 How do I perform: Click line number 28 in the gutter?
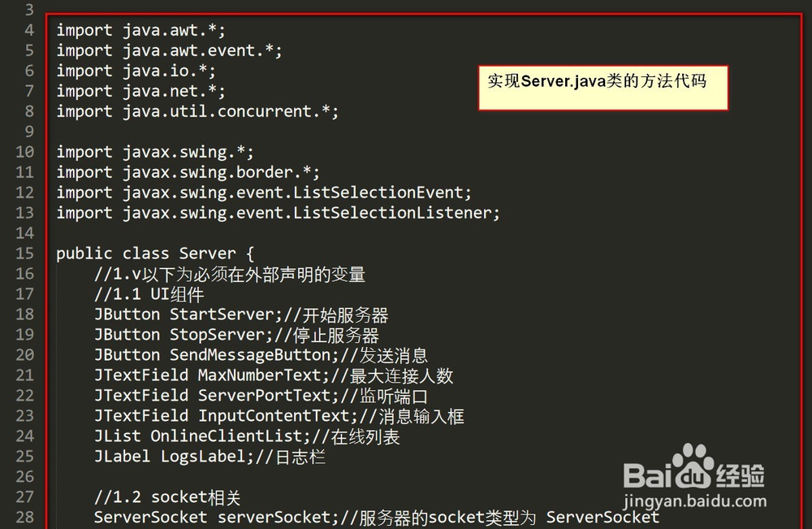pos(24,517)
